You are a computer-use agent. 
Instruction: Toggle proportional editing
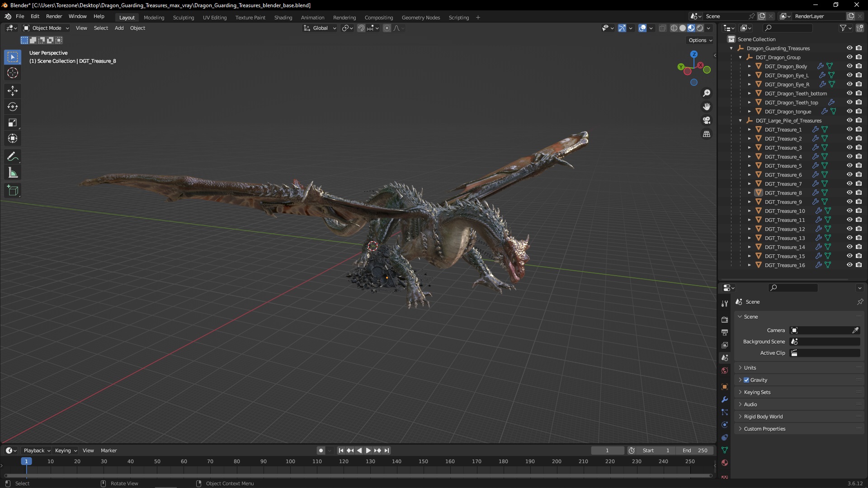tap(387, 28)
